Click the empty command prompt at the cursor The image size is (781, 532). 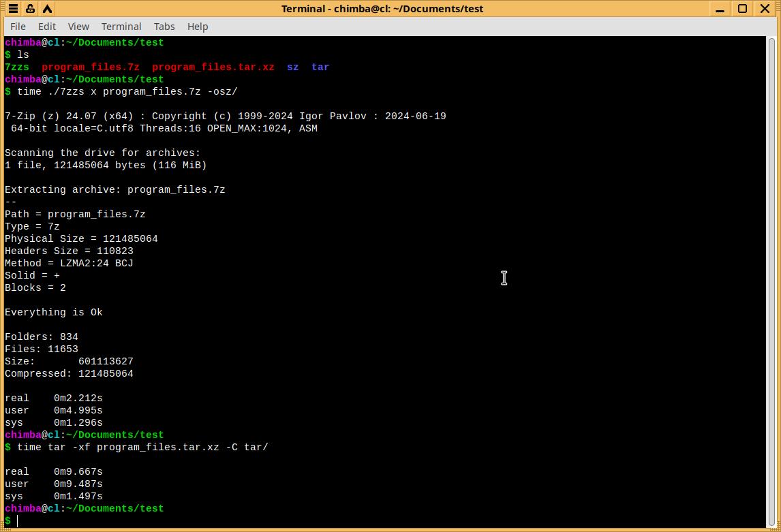click(18, 520)
